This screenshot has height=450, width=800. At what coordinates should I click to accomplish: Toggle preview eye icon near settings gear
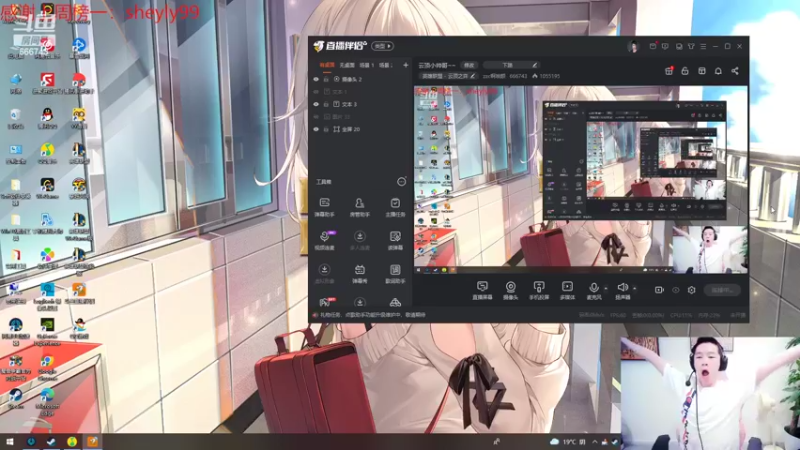pos(676,290)
